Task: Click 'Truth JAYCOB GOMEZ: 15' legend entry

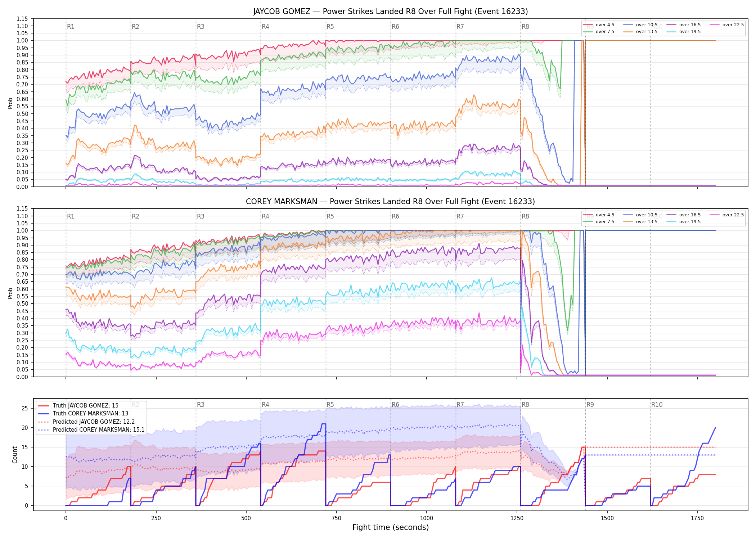Action: click(78, 405)
